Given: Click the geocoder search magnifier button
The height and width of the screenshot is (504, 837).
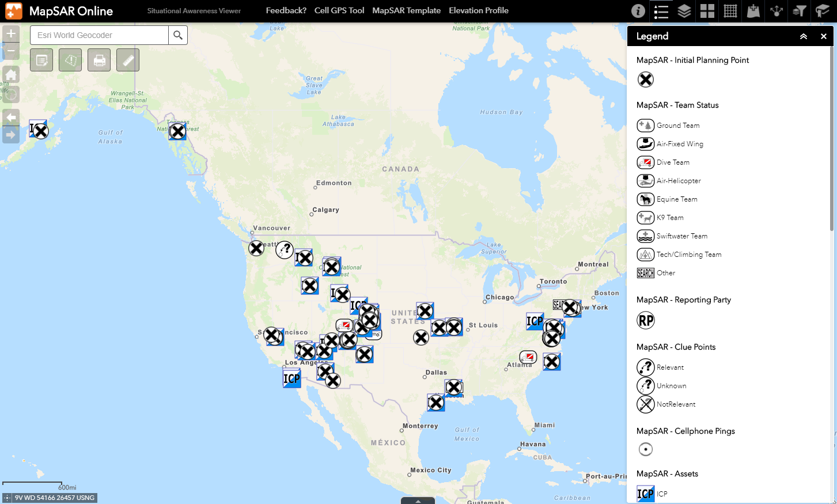Looking at the screenshot, I should coord(178,35).
